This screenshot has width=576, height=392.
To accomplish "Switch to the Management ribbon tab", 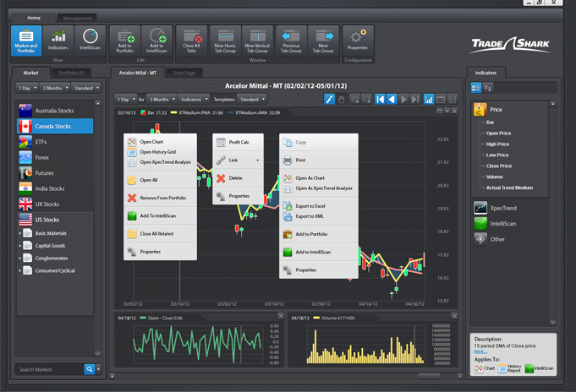I will tap(77, 18).
